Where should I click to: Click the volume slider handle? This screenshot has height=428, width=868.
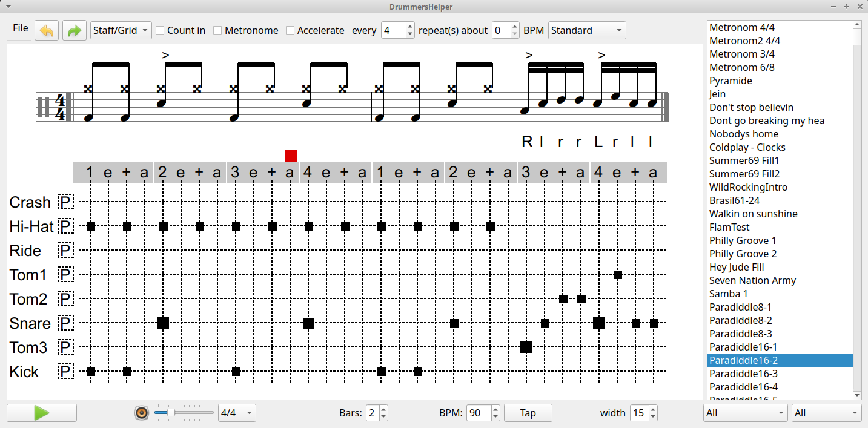171,413
